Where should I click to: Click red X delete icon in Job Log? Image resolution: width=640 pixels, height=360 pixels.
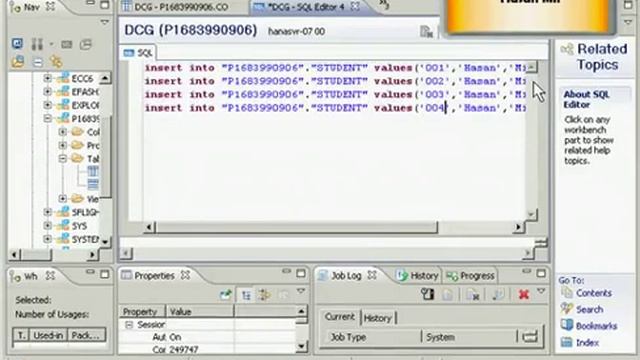click(524, 294)
